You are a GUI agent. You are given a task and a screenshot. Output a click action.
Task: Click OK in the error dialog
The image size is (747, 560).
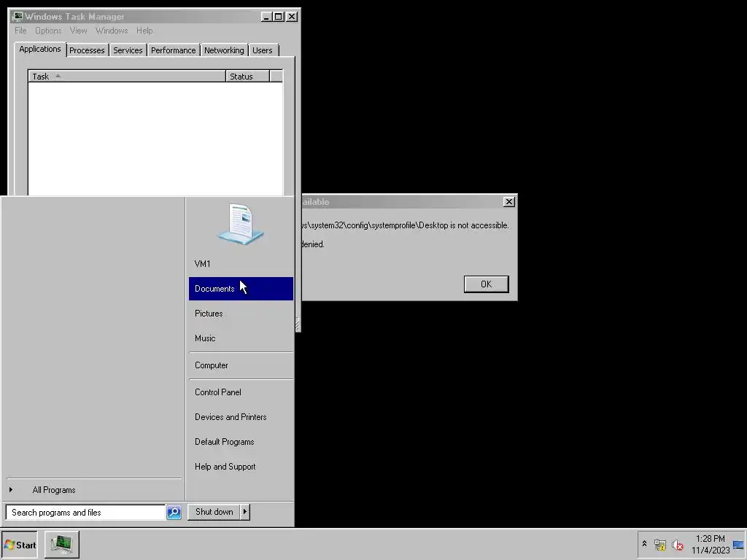pos(486,284)
